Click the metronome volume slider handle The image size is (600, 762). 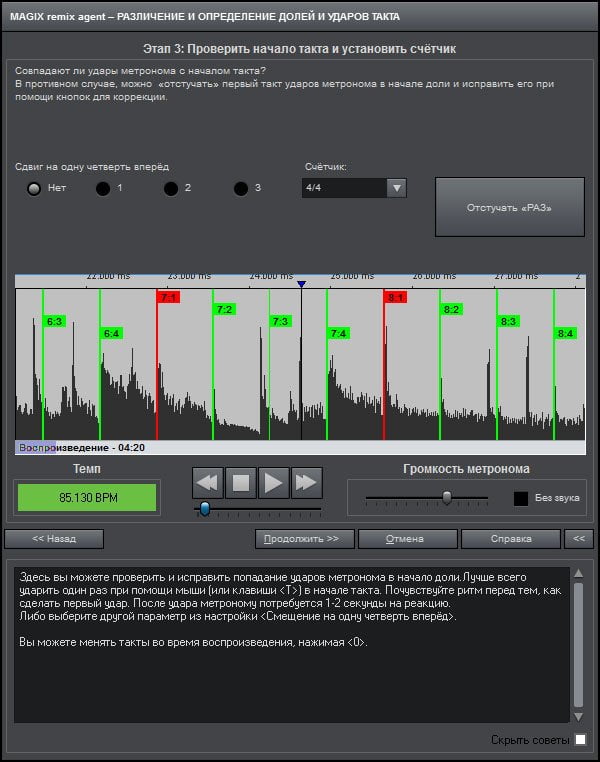(447, 497)
